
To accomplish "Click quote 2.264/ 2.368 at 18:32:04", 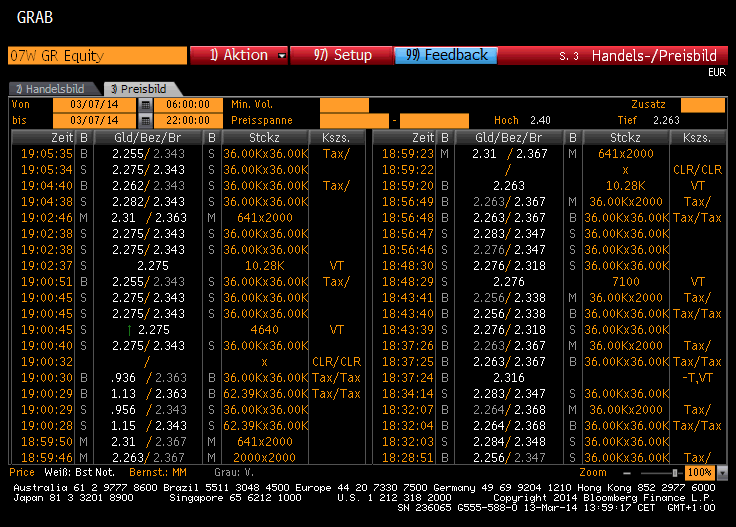I will pos(509,426).
